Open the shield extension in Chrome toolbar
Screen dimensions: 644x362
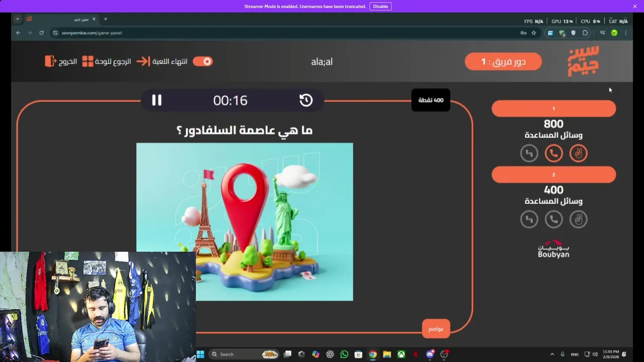pos(573,33)
